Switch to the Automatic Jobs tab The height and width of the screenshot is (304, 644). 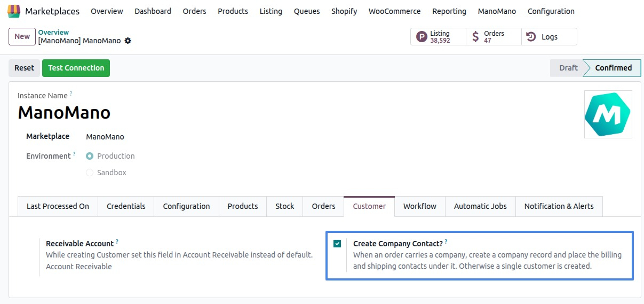tap(480, 206)
